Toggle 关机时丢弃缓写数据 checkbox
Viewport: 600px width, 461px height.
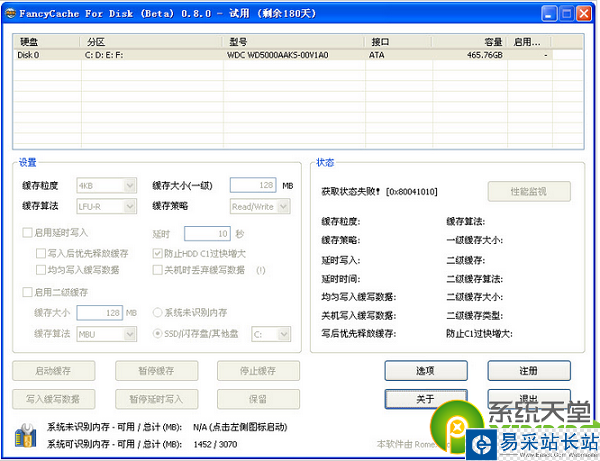[x=157, y=270]
